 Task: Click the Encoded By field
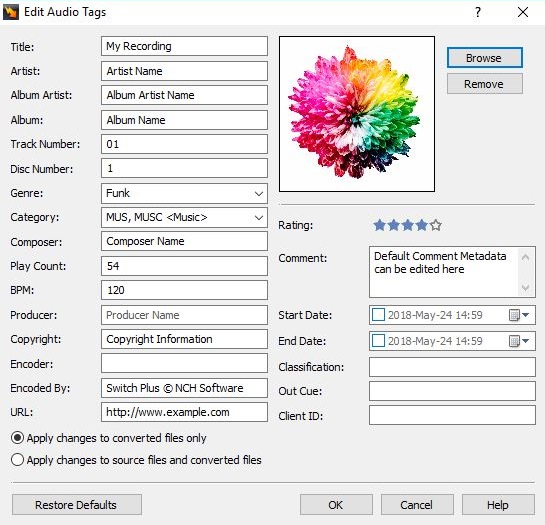184,388
